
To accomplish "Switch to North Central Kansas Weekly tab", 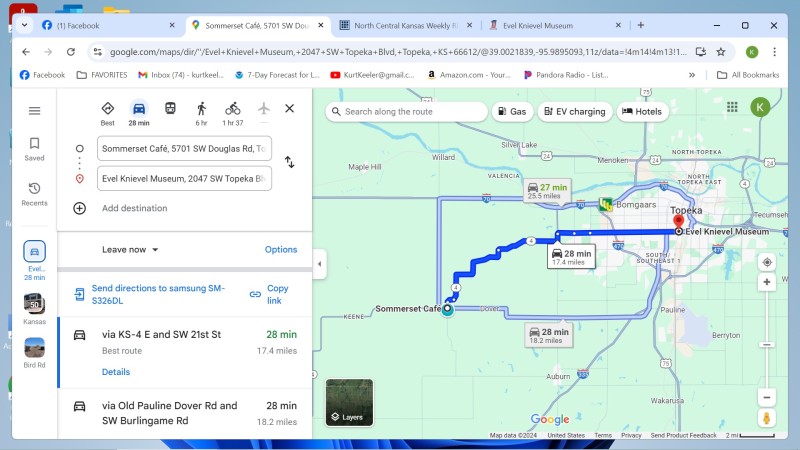I will (x=406, y=26).
